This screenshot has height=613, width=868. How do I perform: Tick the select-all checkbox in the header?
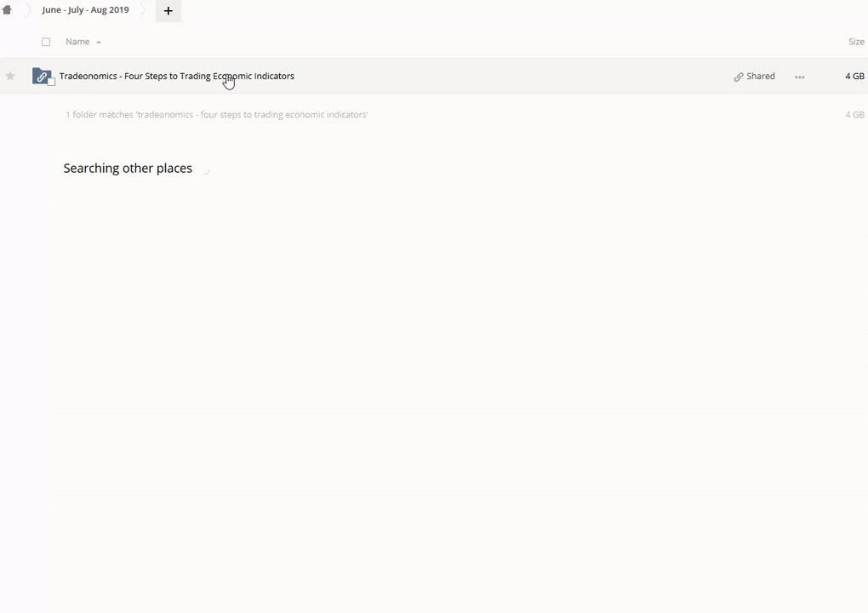point(46,42)
